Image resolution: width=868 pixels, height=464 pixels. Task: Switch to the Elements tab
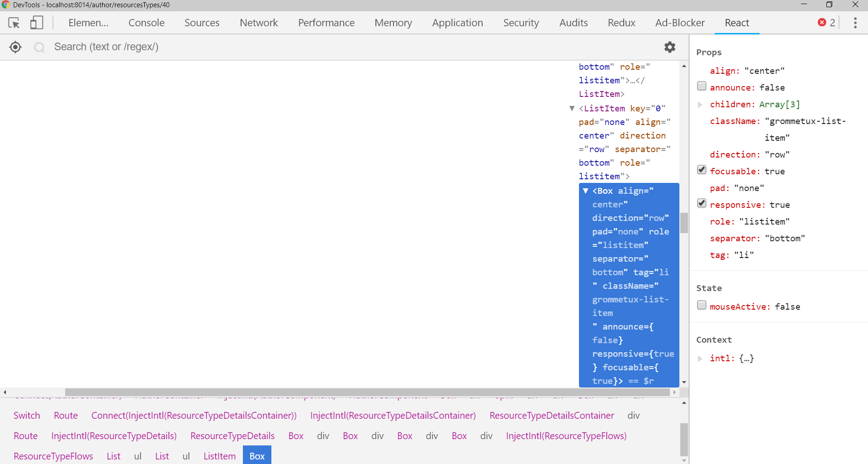tap(89, 23)
